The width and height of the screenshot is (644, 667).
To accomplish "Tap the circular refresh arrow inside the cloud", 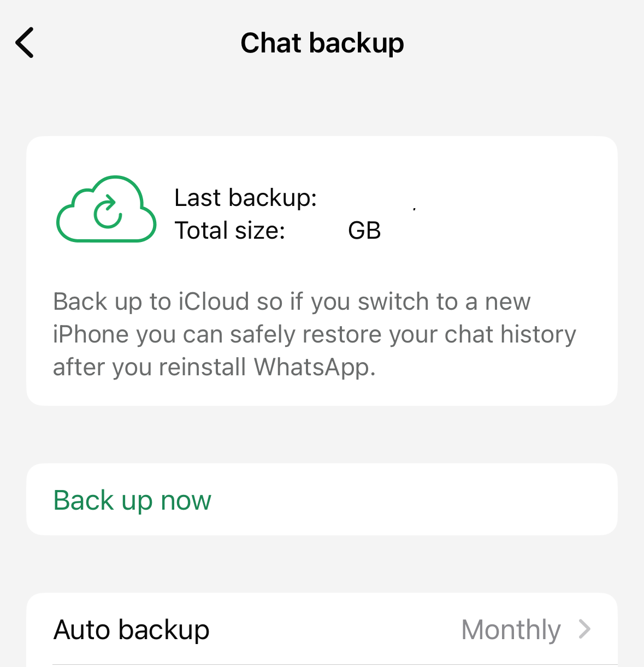I will point(108,211).
